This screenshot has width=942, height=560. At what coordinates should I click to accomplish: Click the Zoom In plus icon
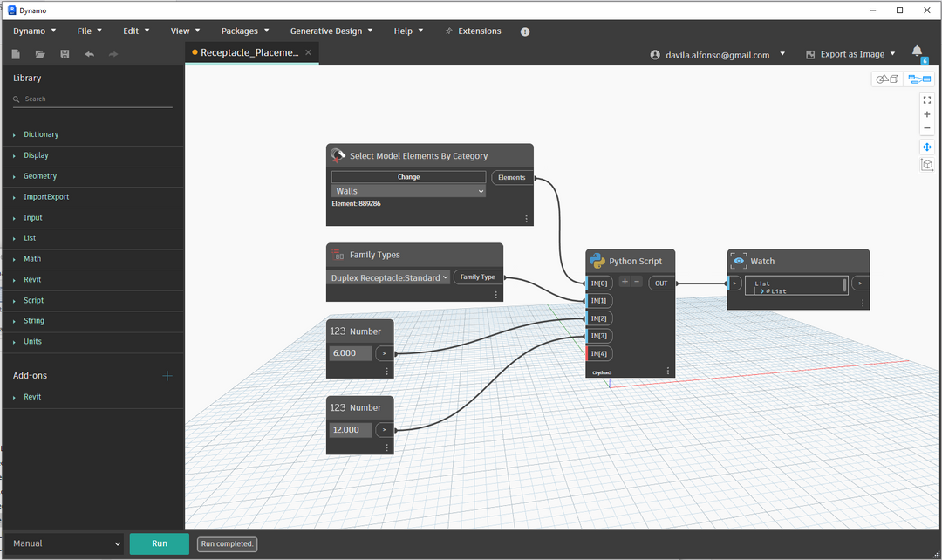coord(927,114)
